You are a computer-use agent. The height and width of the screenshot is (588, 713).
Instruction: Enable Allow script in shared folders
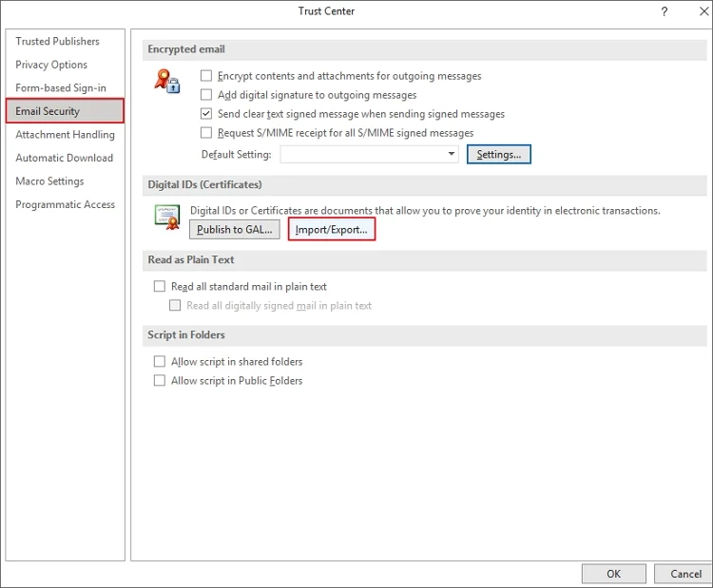coord(160,361)
